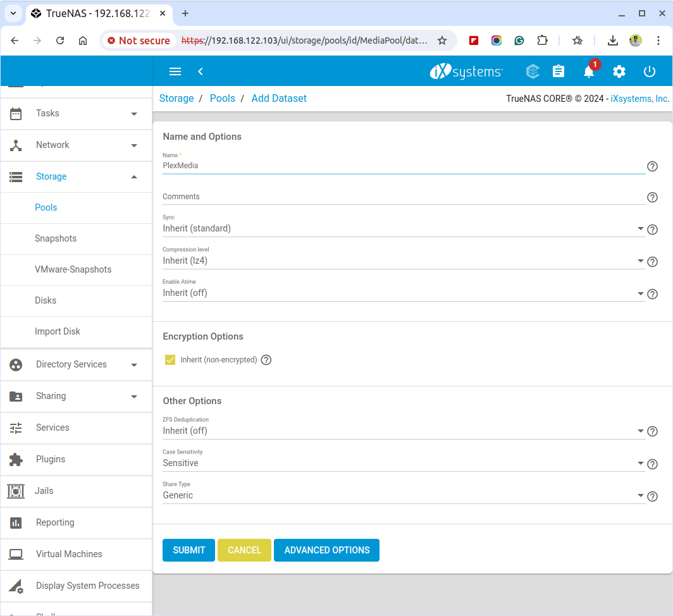Expand the Directory Services arrow
The width and height of the screenshot is (673, 616).
click(134, 366)
